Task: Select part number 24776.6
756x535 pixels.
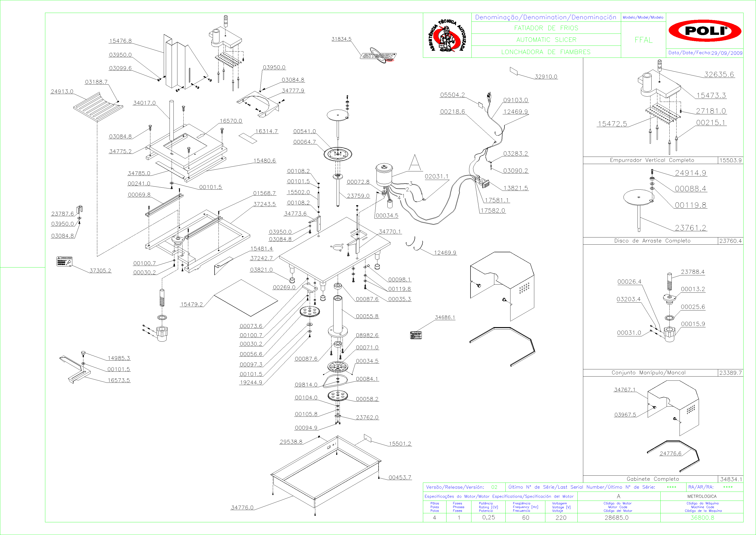Action: (x=670, y=454)
